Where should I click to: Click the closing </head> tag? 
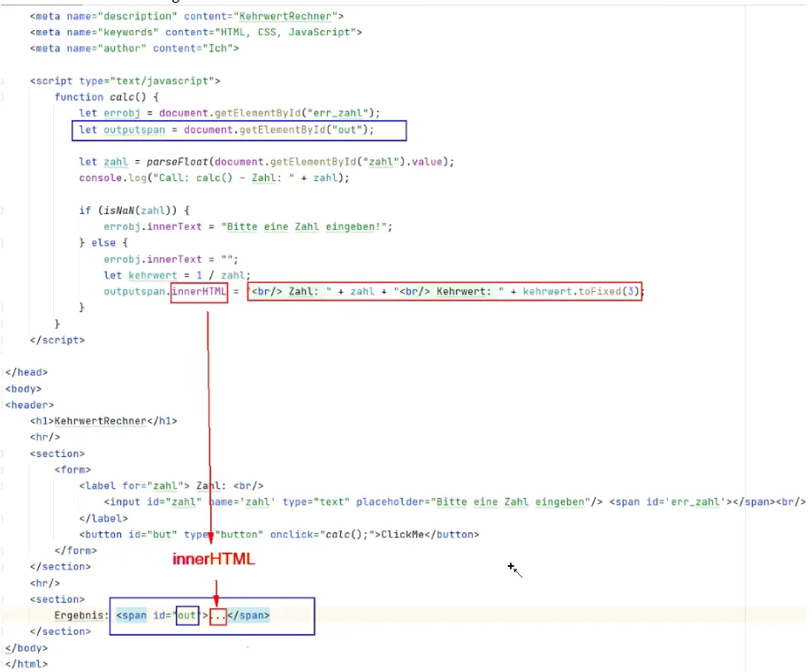[27, 372]
